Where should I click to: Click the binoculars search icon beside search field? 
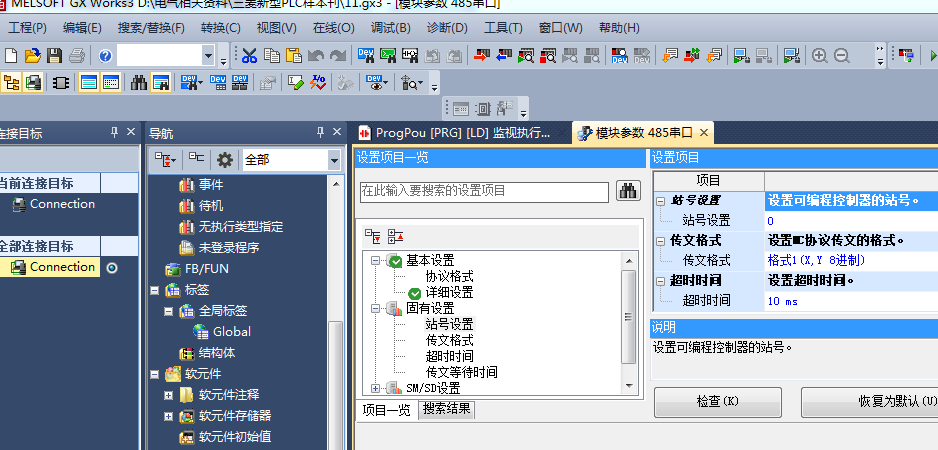click(x=628, y=192)
